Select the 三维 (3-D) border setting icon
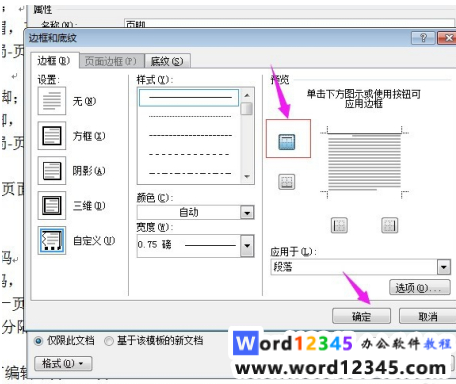The image size is (456, 384). tap(52, 205)
